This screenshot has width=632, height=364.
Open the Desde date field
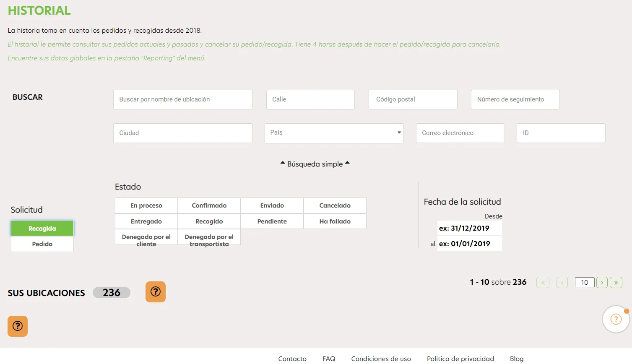[470, 228]
